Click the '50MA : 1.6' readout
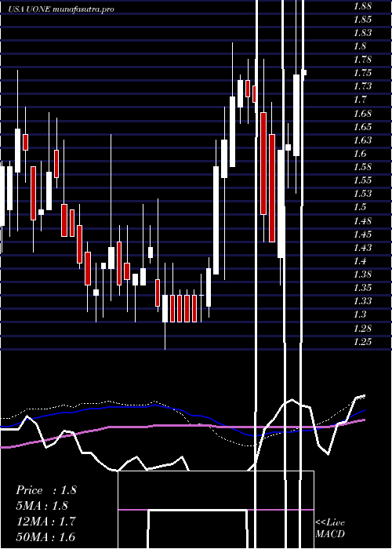Image resolution: width=392 pixels, height=549 pixels. (x=46, y=537)
